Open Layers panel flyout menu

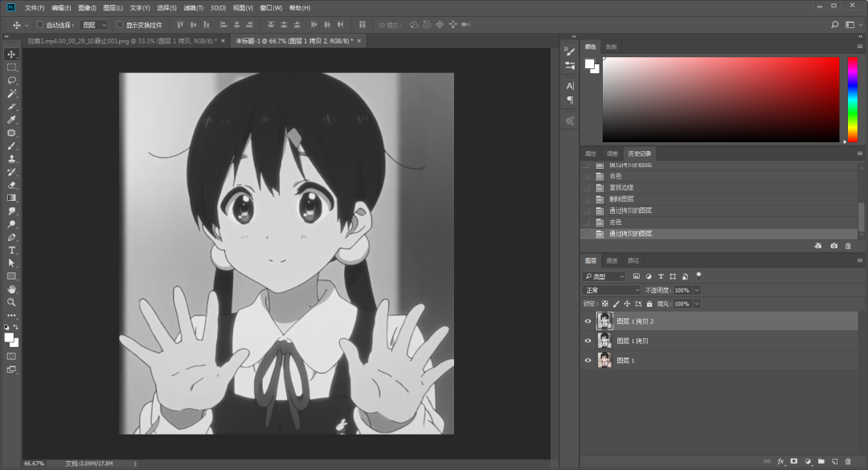(860, 260)
